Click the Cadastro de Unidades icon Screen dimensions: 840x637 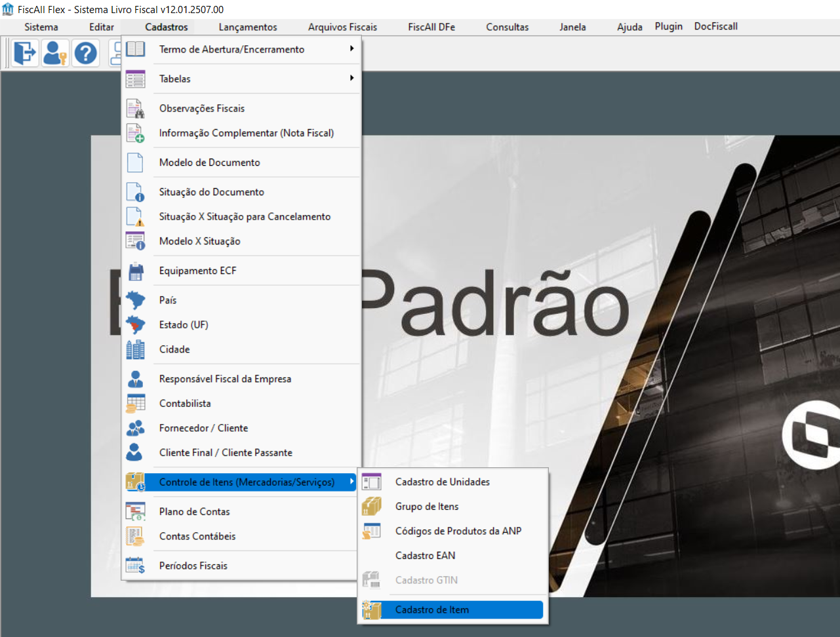[371, 482]
